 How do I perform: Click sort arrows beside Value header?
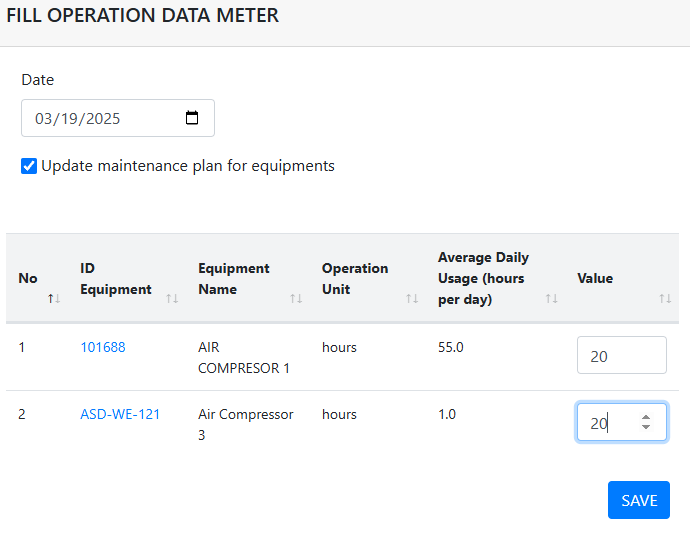[665, 299]
